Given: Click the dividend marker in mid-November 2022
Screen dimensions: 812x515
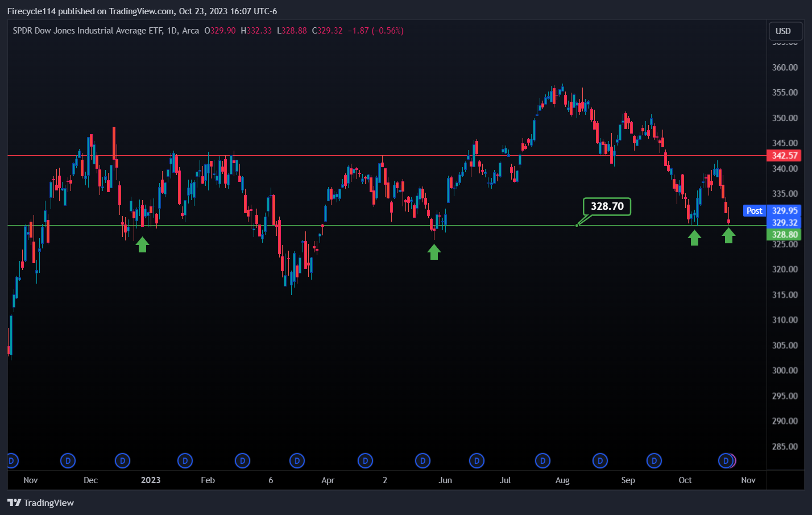Looking at the screenshot, I should (x=68, y=460).
